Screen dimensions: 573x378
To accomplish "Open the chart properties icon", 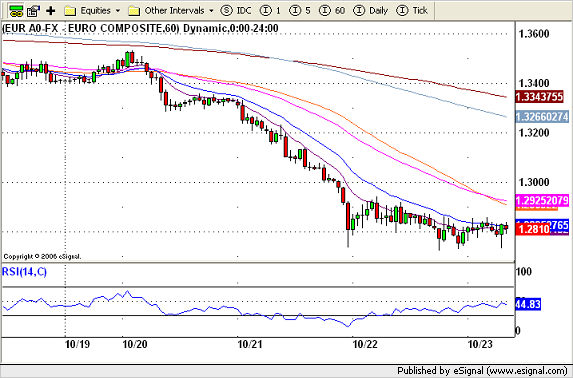I will 33,11.
